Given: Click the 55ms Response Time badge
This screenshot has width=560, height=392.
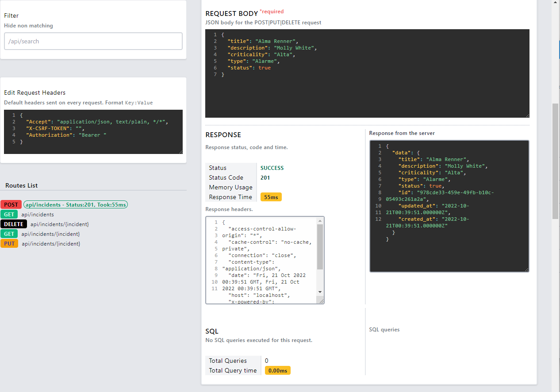Looking at the screenshot, I should click(271, 197).
